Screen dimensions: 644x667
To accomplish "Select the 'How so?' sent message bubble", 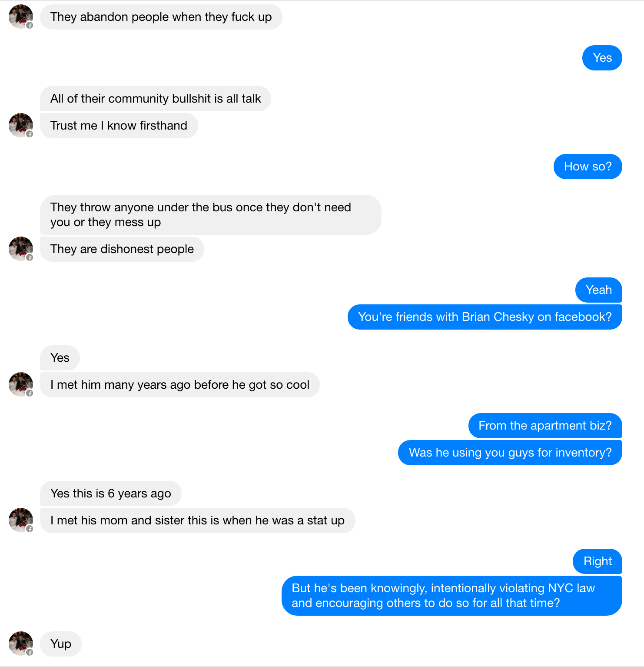I will coord(588,167).
